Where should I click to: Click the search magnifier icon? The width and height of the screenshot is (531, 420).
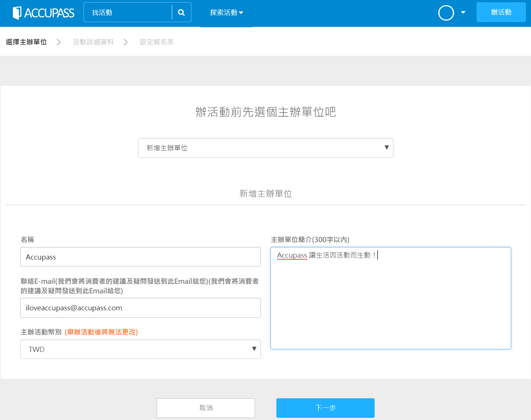tap(181, 13)
